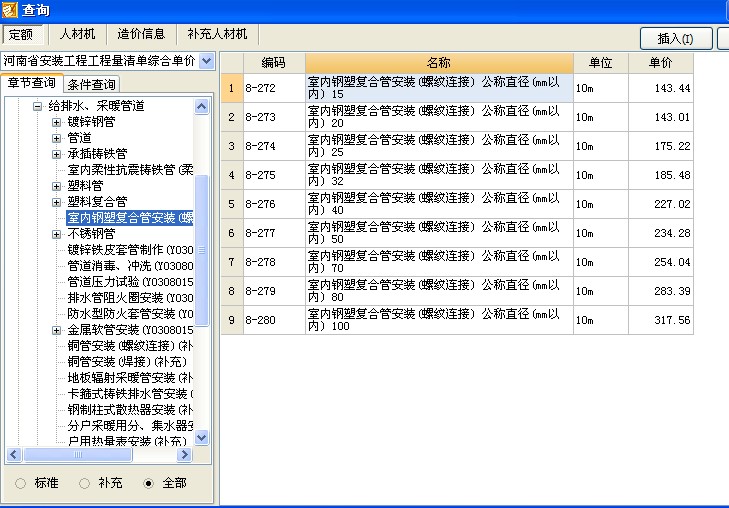Click the tree vertical scrollbar thumb
Viewport: 729px width, 508px height.
click(201, 251)
